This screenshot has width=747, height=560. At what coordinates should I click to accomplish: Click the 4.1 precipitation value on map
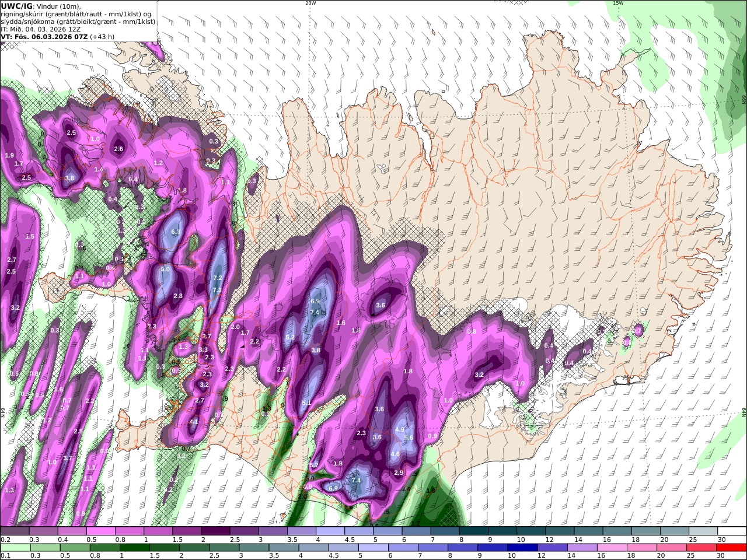pyautogui.click(x=194, y=421)
